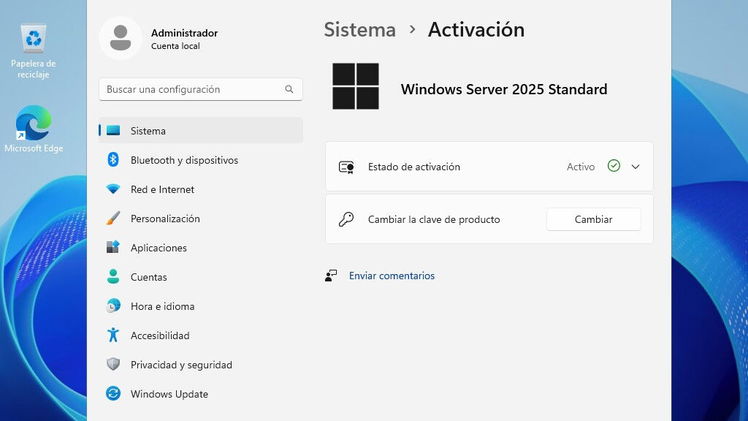Select Accesibilidad in the sidebar
748x421 pixels.
click(200, 335)
